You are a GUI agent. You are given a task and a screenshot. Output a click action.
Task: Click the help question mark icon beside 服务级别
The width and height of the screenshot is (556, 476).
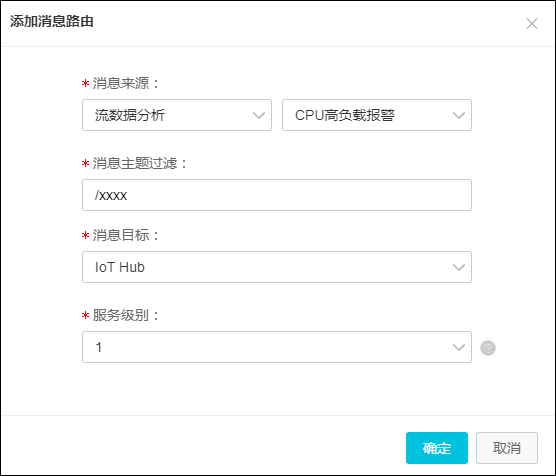click(x=488, y=348)
